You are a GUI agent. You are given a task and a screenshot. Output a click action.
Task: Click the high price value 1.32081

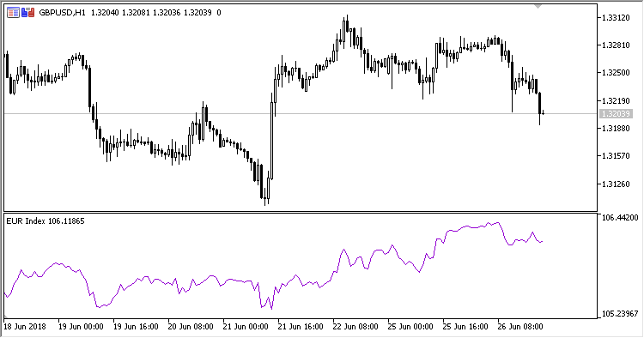tap(136, 13)
